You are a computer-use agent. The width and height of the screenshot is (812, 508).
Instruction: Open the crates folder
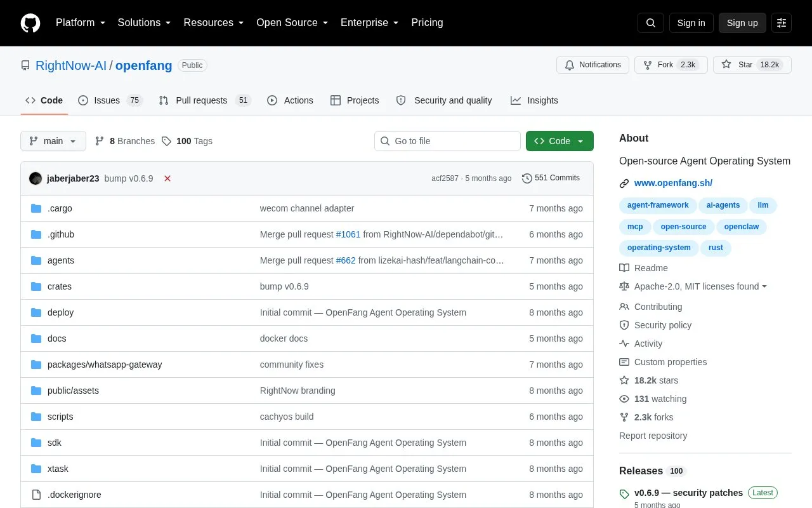tap(60, 286)
